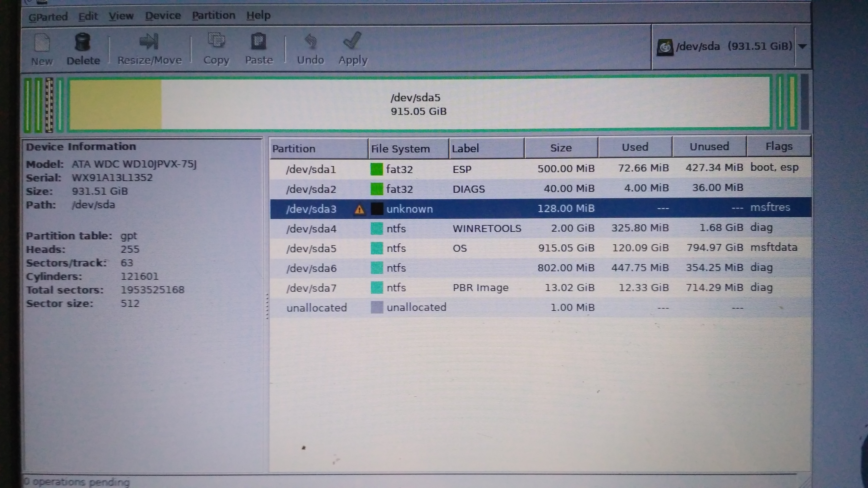Click the grey unallocated block in disk graphic

[x=805, y=102]
